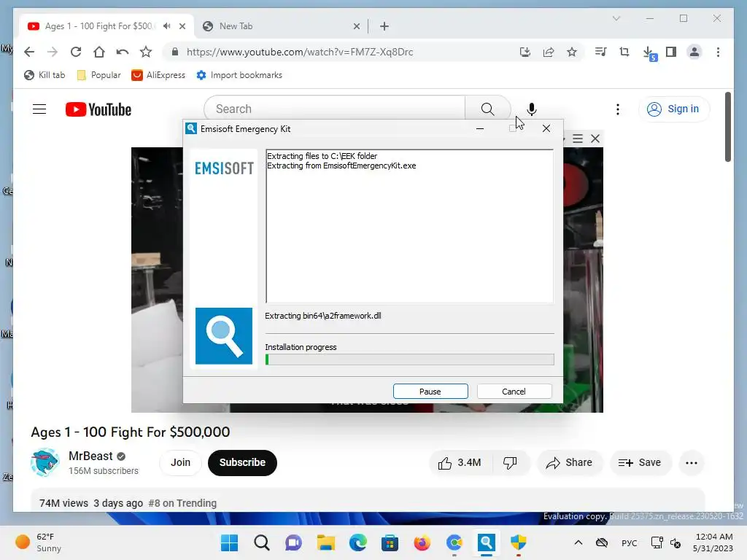
Task: Click the page vertical scrollbar
Action: coord(728,127)
